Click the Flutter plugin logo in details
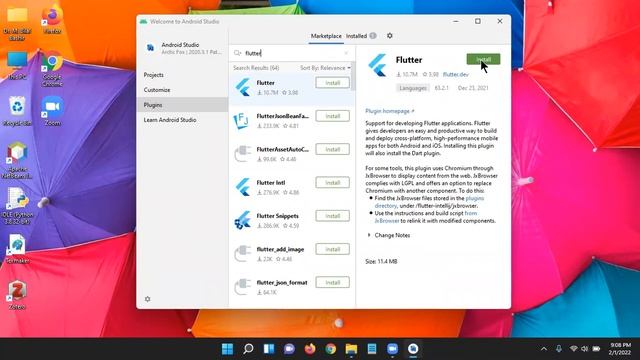The width and height of the screenshot is (640, 360). pos(378,65)
